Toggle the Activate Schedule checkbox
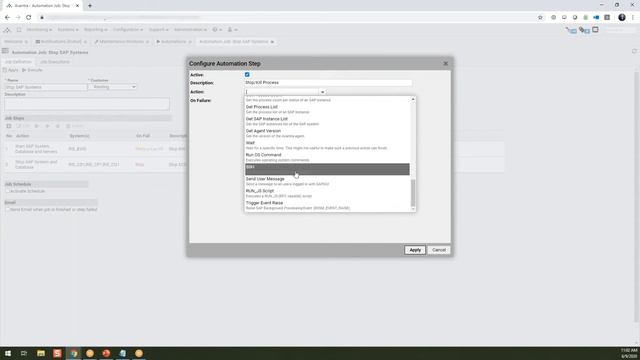This screenshot has height=360, width=640. point(8,191)
